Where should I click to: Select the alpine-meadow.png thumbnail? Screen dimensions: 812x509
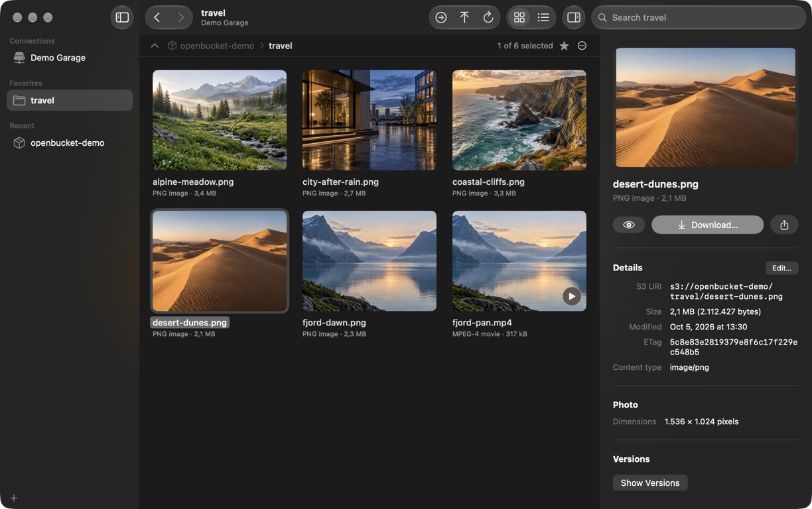(220, 120)
